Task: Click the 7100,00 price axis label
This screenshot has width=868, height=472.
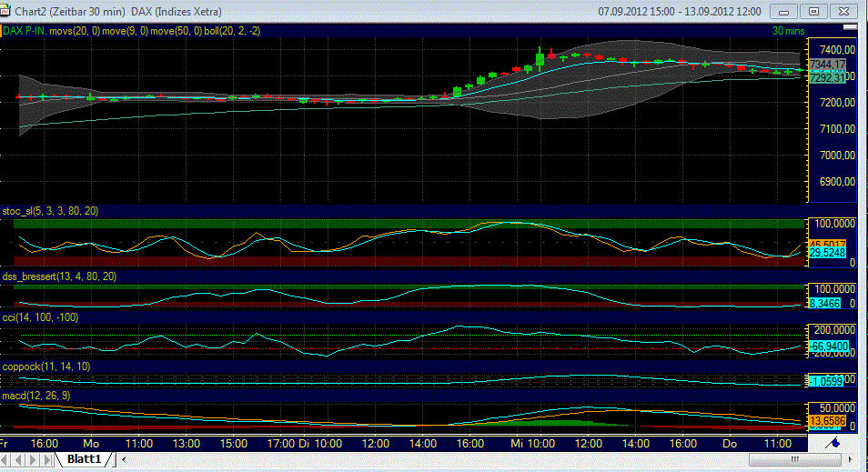Action: coord(838,128)
